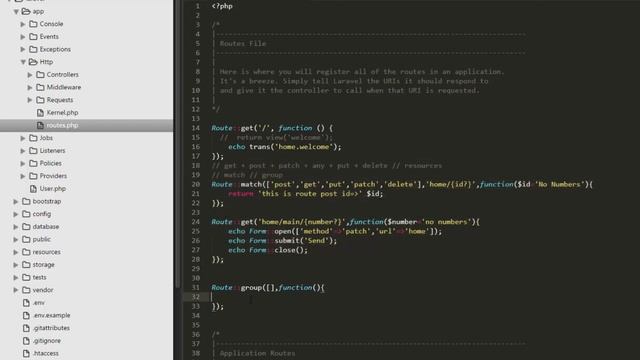Click line number 31 in gutter
The height and width of the screenshot is (360, 640).
(196, 288)
